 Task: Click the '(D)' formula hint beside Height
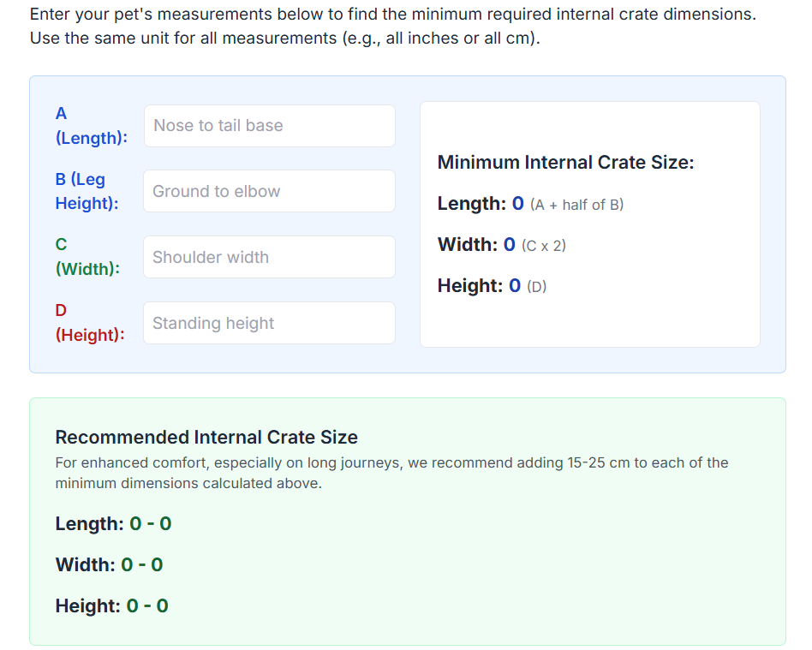(x=536, y=287)
